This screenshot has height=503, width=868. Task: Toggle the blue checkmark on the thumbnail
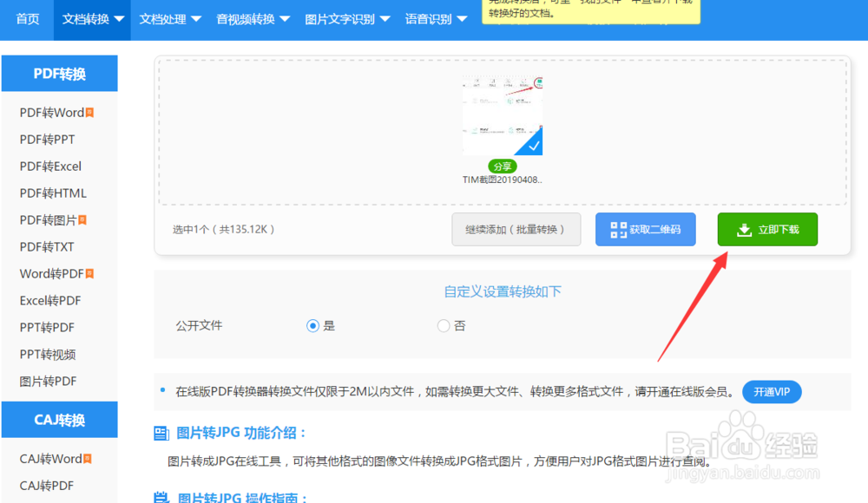point(532,145)
